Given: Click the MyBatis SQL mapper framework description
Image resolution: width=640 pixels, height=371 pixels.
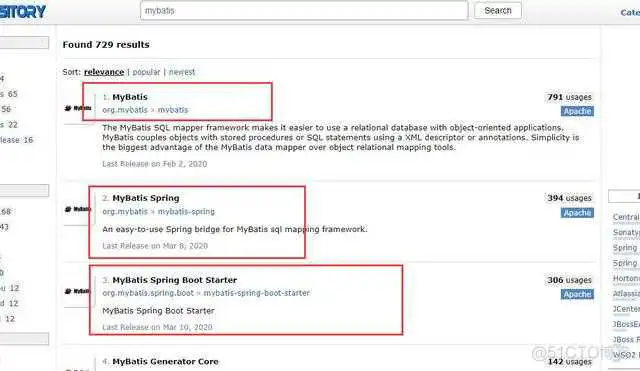Looking at the screenshot, I should (341, 138).
